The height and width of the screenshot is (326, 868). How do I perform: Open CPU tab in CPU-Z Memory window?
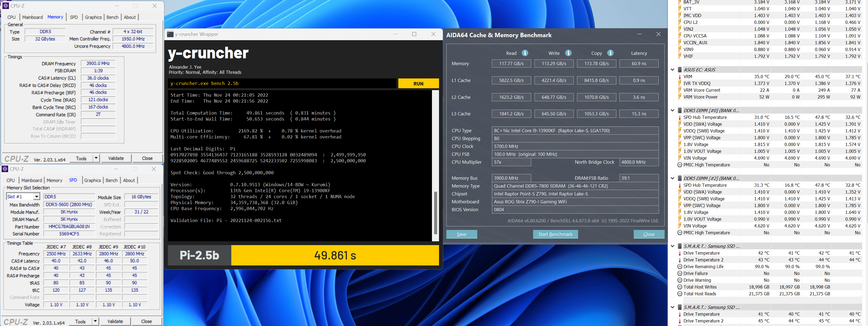point(11,17)
